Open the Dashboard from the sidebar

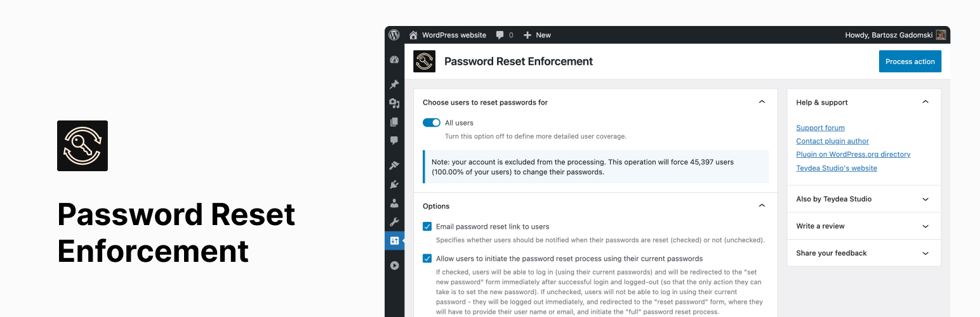click(x=394, y=60)
